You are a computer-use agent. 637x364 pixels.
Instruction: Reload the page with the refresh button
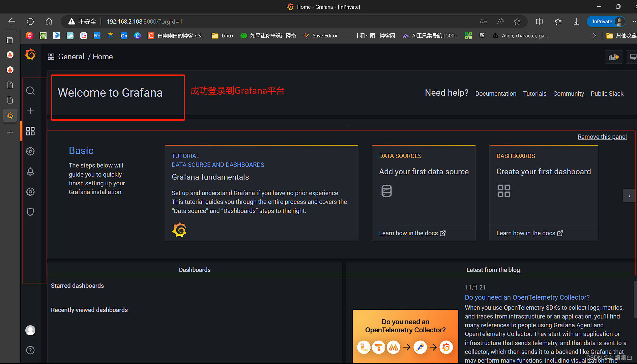tap(30, 22)
